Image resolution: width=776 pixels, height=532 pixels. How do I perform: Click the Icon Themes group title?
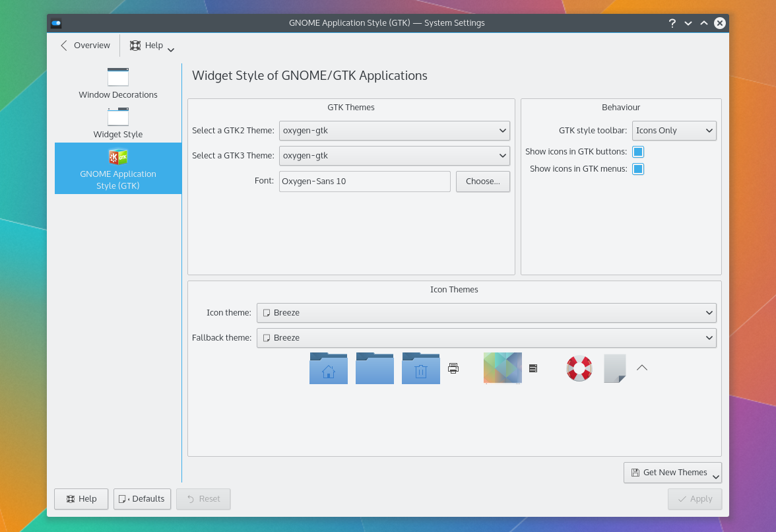[454, 290]
